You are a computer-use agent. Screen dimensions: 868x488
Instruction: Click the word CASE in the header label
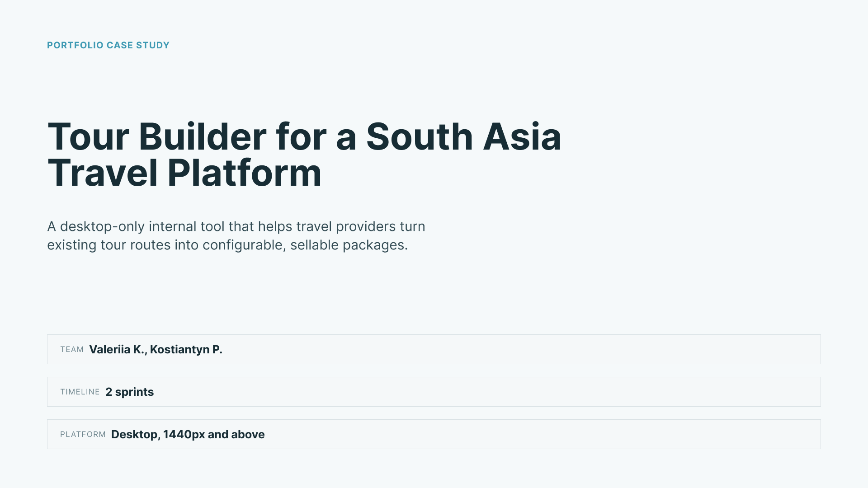[x=120, y=45]
